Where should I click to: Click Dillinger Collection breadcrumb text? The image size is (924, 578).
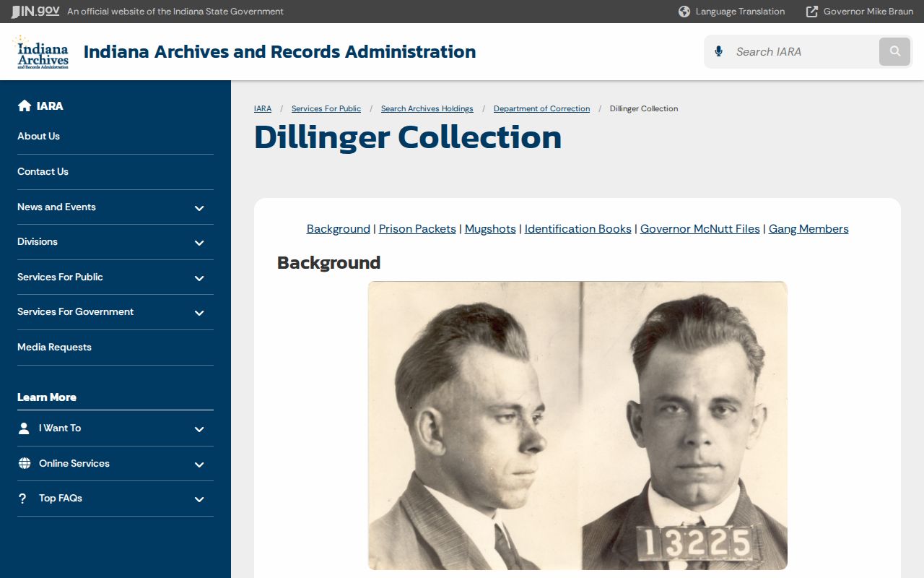[644, 108]
